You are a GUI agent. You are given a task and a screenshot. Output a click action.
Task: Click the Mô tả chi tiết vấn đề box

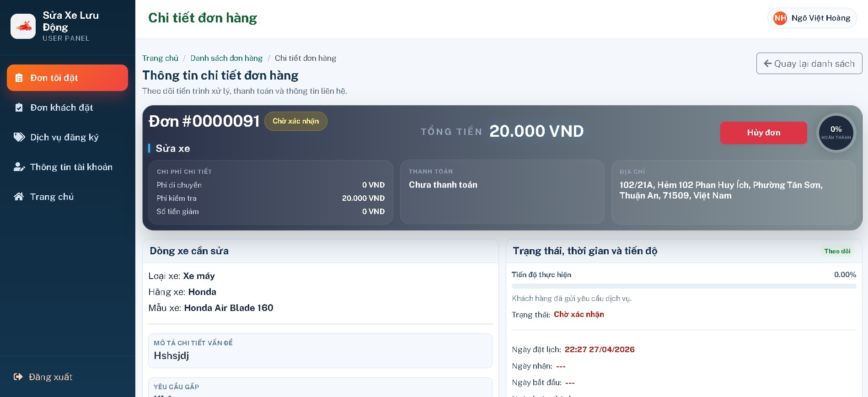(320, 351)
